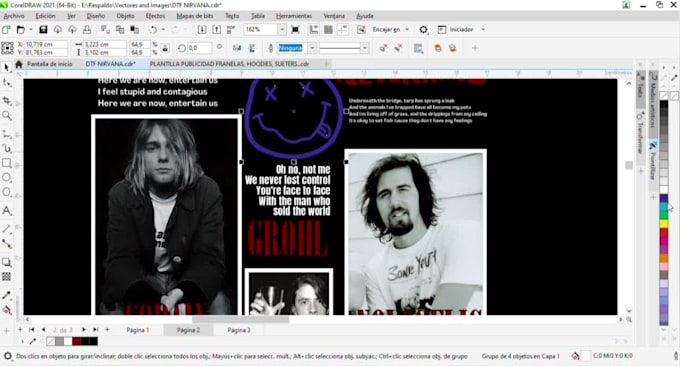Jump to the last page arrow

coord(95,330)
